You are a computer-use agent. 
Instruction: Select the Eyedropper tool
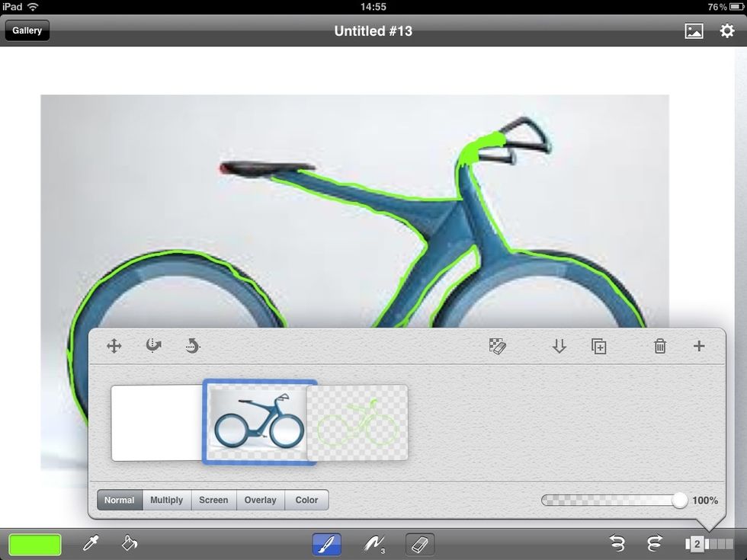coord(89,543)
